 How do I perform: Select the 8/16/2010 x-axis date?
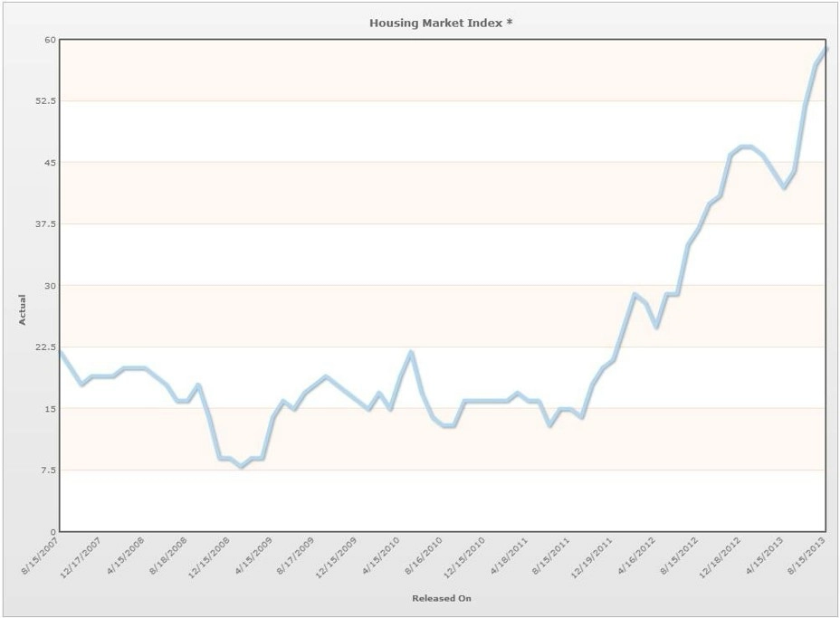click(424, 556)
